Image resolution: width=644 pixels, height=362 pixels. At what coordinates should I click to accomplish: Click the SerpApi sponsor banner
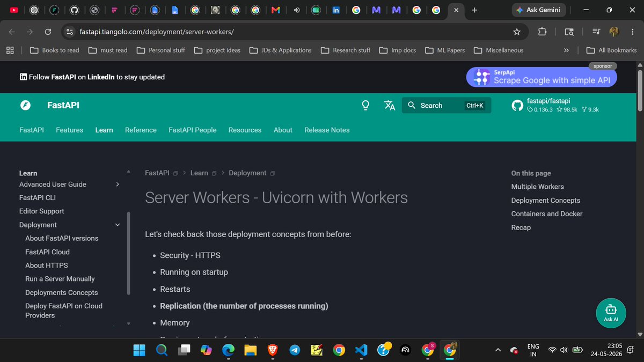(x=541, y=77)
